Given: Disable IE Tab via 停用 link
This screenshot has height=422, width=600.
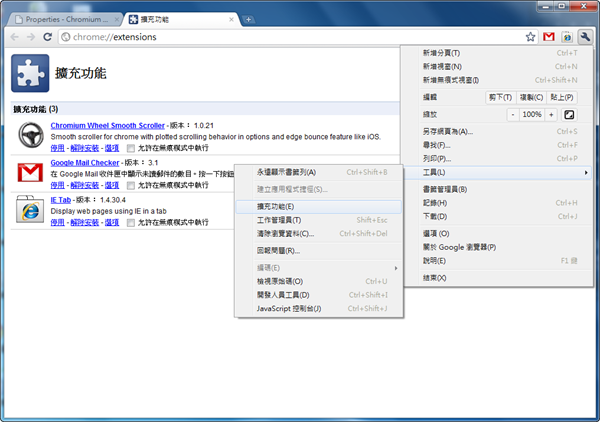Looking at the screenshot, I should [x=57, y=222].
